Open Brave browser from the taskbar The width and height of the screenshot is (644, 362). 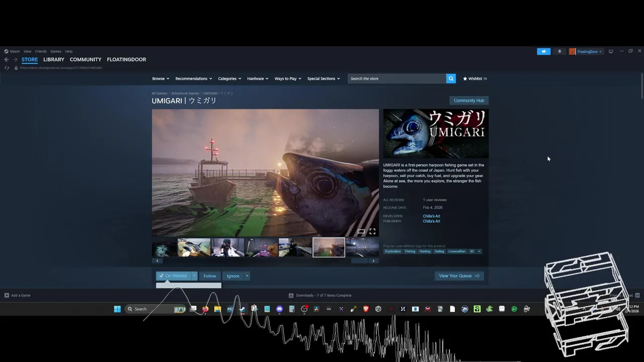tap(366, 309)
